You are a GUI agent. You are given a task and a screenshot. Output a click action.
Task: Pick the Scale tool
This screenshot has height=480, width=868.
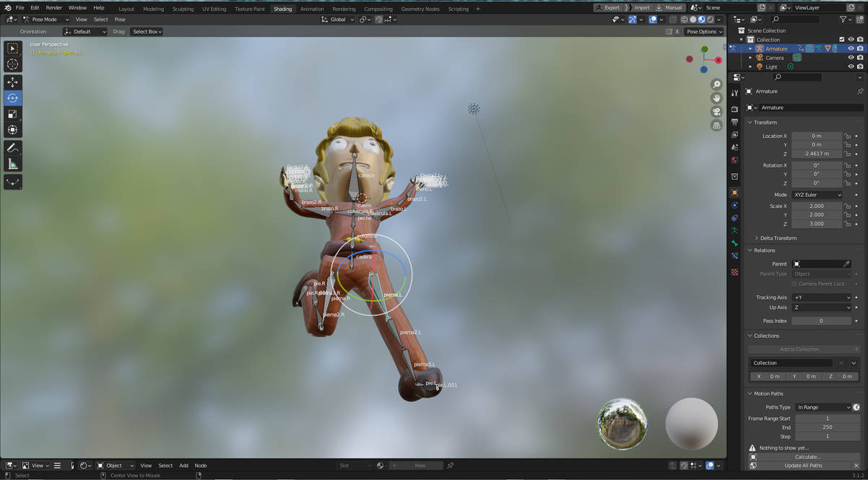click(x=12, y=114)
